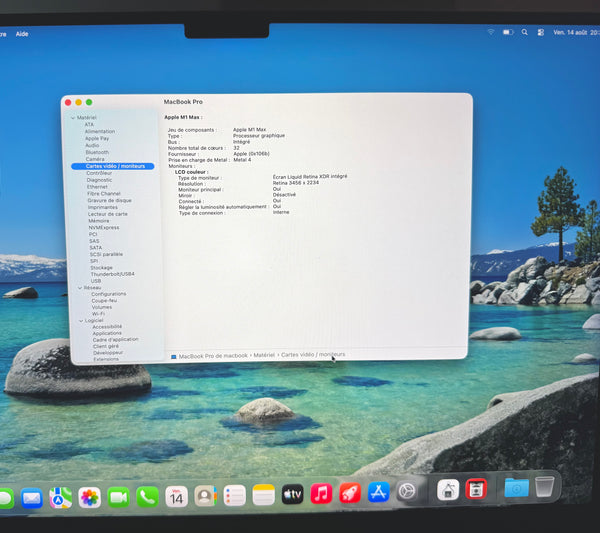Select Mémoire in the sidebar
Image resolution: width=600 pixels, height=533 pixels.
pyautogui.click(x=99, y=221)
